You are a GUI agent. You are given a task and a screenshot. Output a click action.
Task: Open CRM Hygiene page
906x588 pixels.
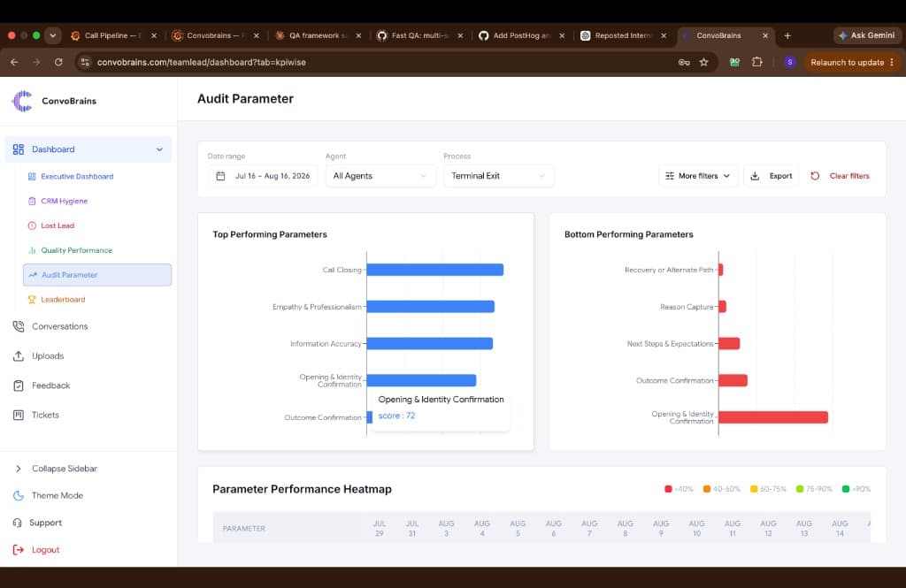(64, 201)
